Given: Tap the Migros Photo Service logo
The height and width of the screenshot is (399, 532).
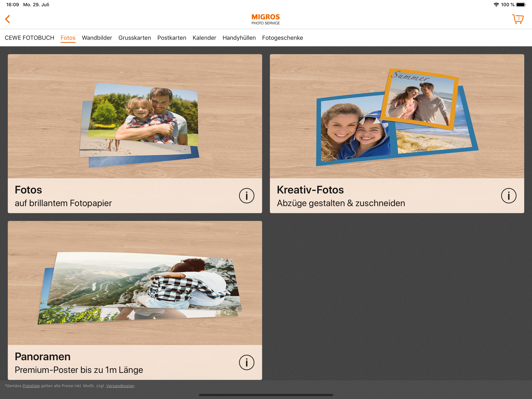Looking at the screenshot, I should coord(266,19).
